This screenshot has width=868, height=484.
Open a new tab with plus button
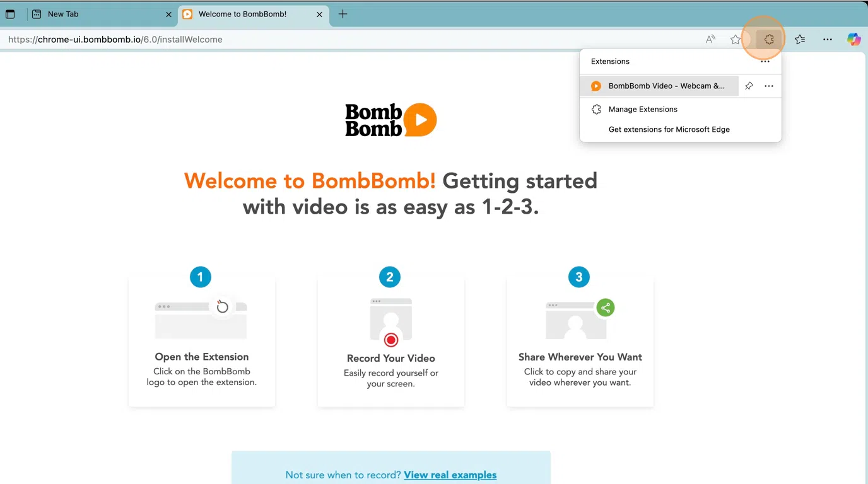click(x=343, y=14)
